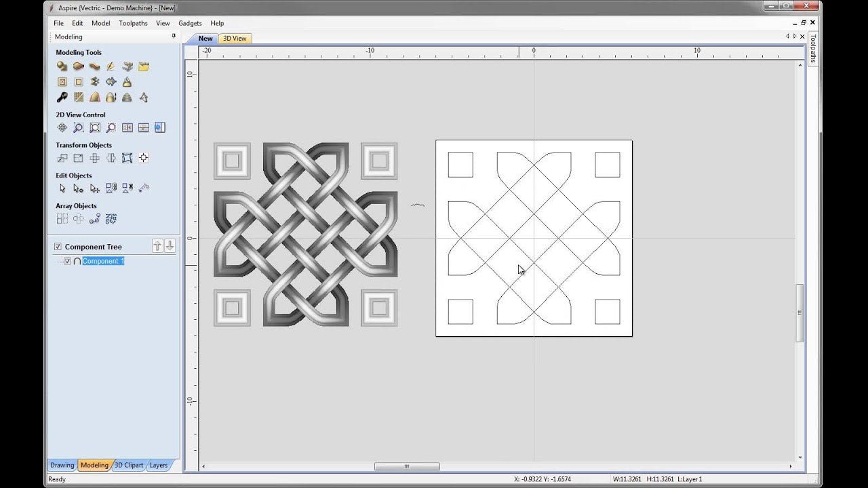Select the Create Shape tool in Modeling Tools

[x=62, y=66]
